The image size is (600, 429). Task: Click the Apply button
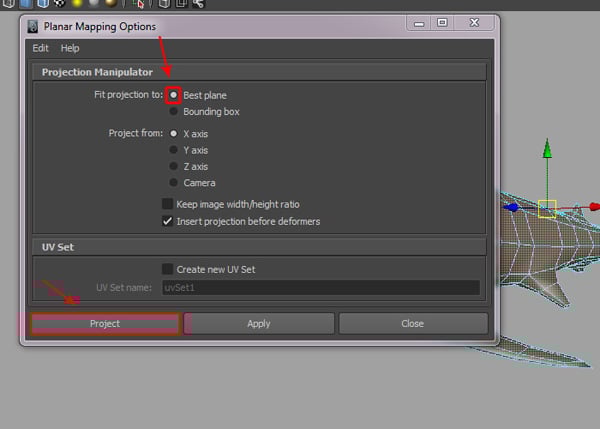259,324
